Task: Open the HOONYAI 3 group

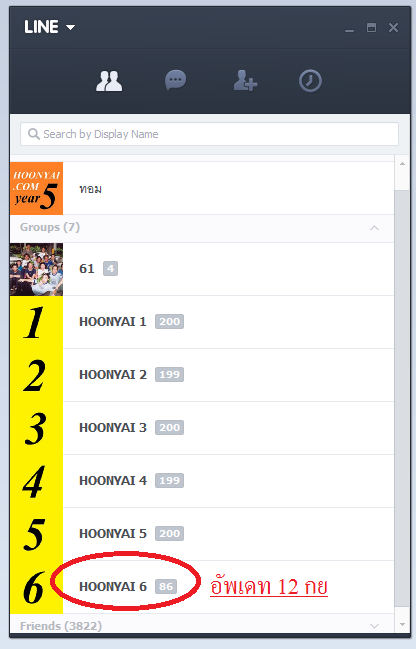Action: click(x=202, y=428)
